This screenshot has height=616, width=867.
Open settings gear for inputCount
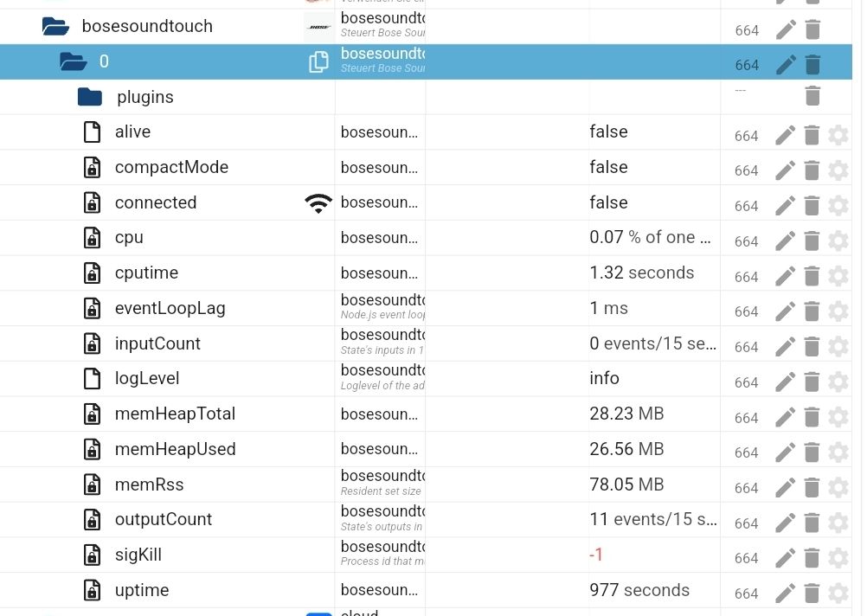pyautogui.click(x=838, y=347)
